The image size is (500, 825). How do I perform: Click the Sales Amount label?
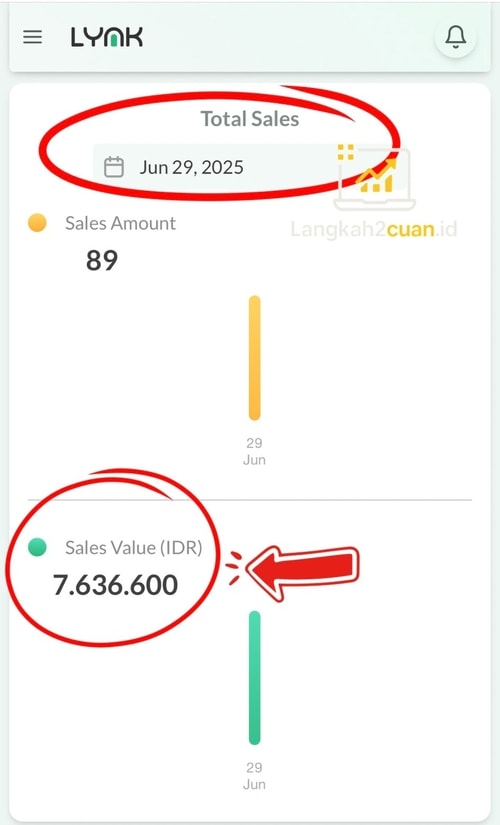tap(121, 223)
